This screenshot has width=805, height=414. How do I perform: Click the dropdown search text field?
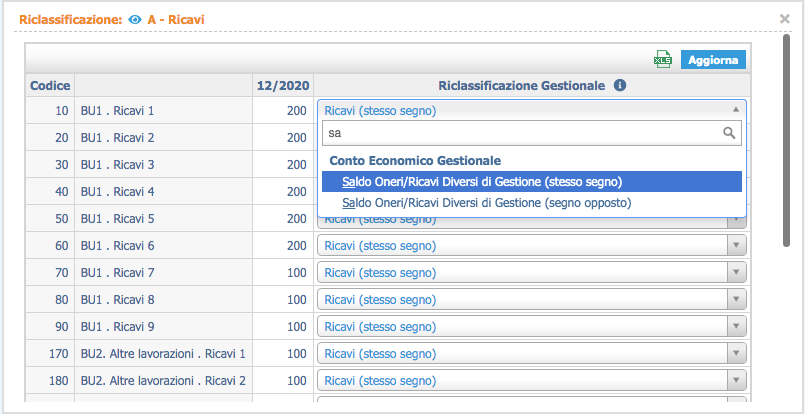(x=520, y=132)
